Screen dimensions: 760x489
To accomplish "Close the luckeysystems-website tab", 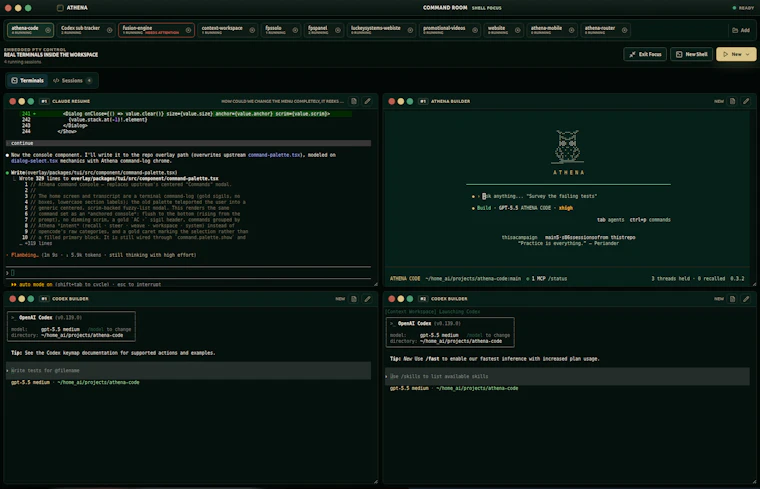I will (x=410, y=30).
